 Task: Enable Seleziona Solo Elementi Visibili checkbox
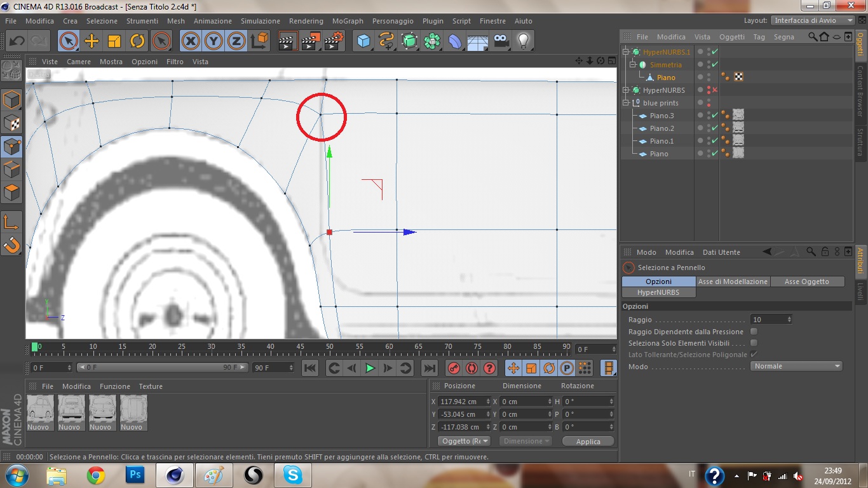click(x=754, y=343)
